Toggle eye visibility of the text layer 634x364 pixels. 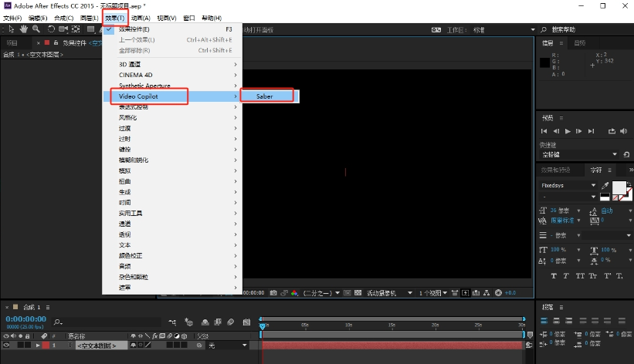click(6, 346)
